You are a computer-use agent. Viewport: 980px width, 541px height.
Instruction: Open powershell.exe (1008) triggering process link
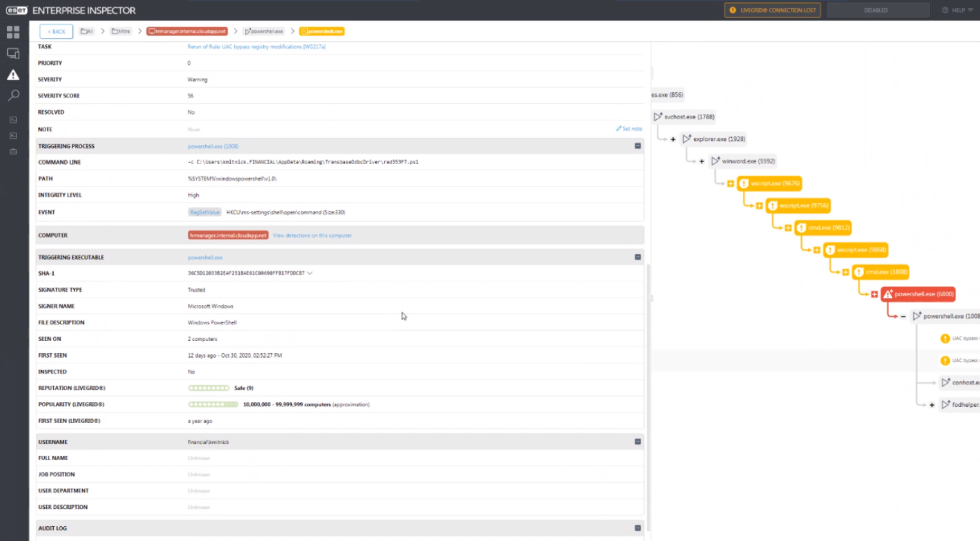point(213,146)
